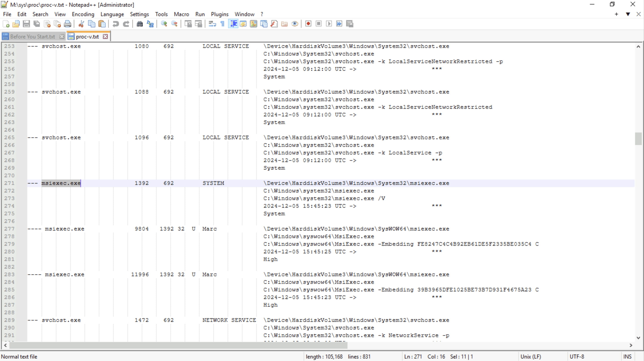Click the Save All icon
Image resolution: width=644 pixels, height=361 pixels.
37,24
